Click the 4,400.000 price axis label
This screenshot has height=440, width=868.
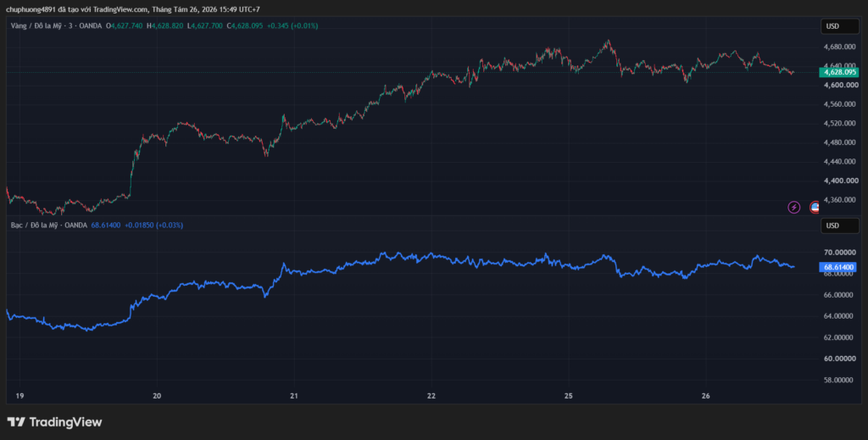coord(840,181)
